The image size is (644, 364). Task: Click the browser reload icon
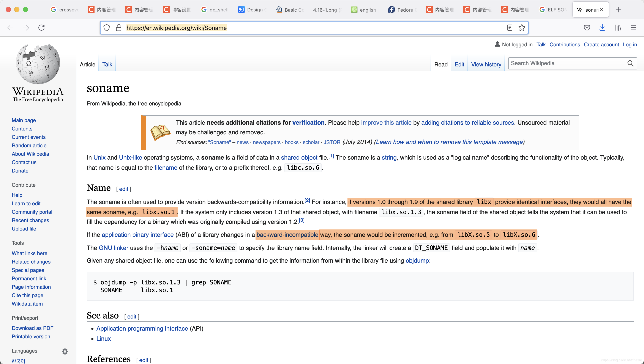pos(41,28)
